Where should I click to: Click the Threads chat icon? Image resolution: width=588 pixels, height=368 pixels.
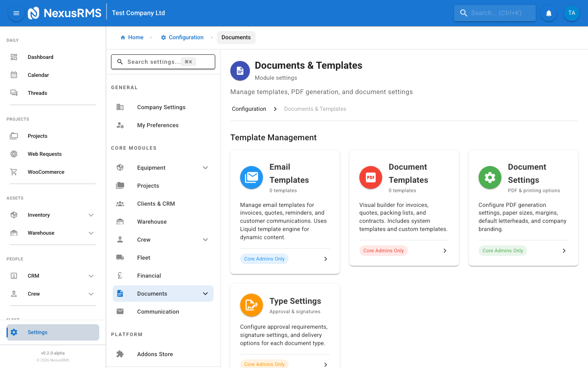(14, 93)
